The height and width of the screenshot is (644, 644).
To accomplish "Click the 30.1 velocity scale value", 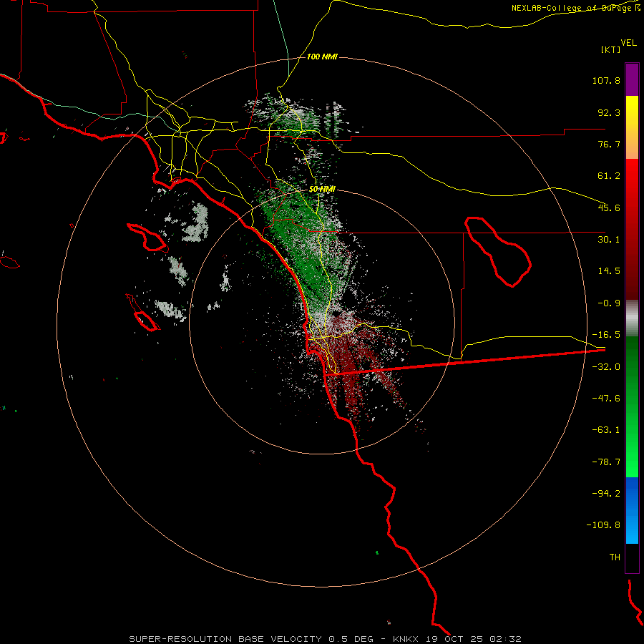I will pyautogui.click(x=609, y=240).
